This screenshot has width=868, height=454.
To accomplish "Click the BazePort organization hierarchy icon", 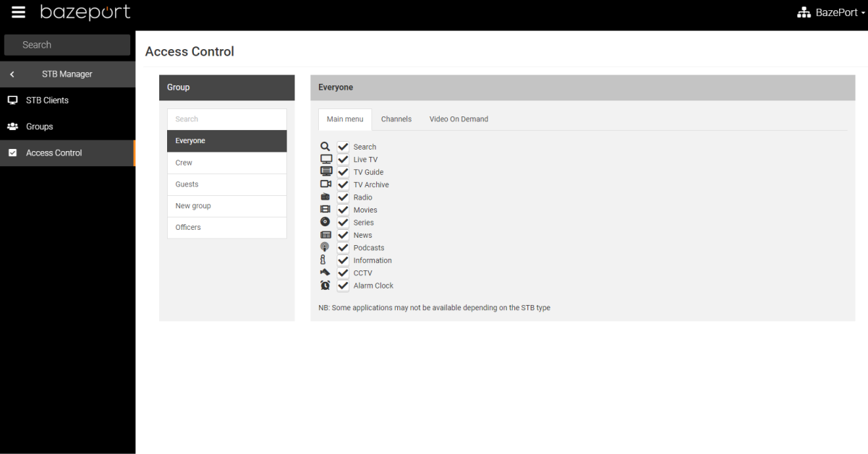I will pyautogui.click(x=804, y=13).
